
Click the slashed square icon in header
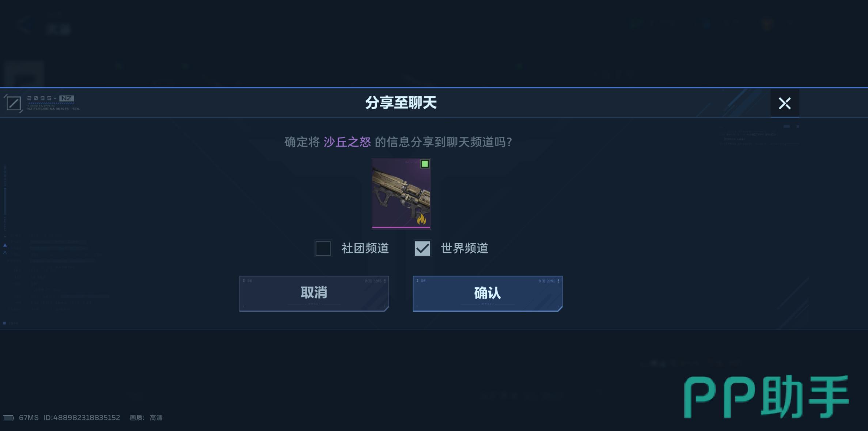14,103
